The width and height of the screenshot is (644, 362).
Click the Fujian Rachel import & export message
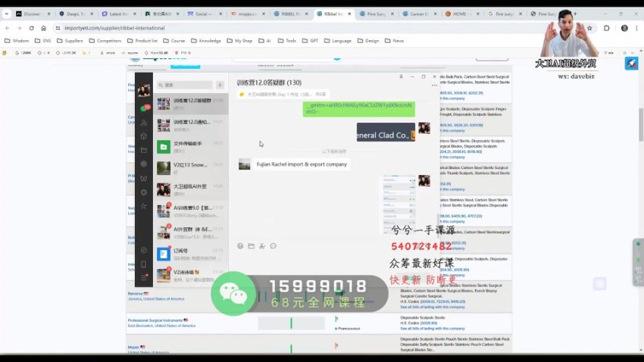(302, 164)
